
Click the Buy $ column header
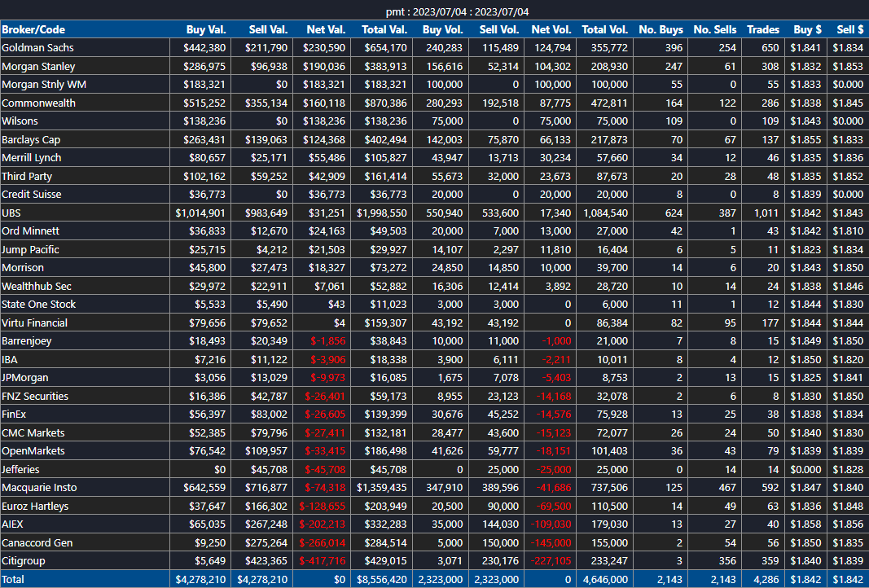(x=807, y=30)
